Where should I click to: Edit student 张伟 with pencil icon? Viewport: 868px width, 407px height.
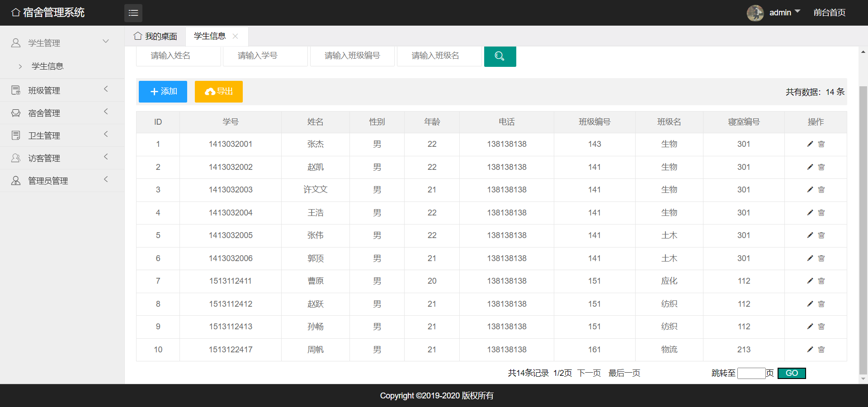(x=810, y=235)
